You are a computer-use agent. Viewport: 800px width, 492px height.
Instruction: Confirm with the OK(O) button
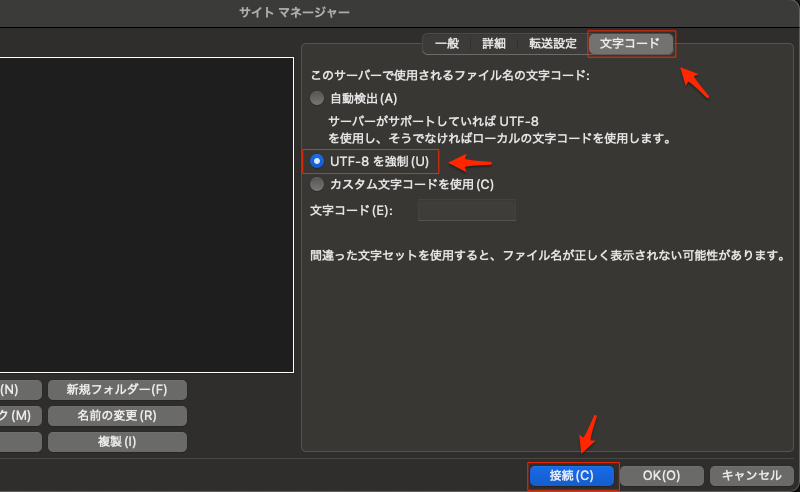coord(661,476)
